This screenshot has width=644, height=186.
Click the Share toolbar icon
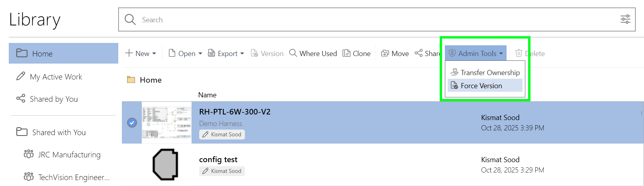[419, 53]
